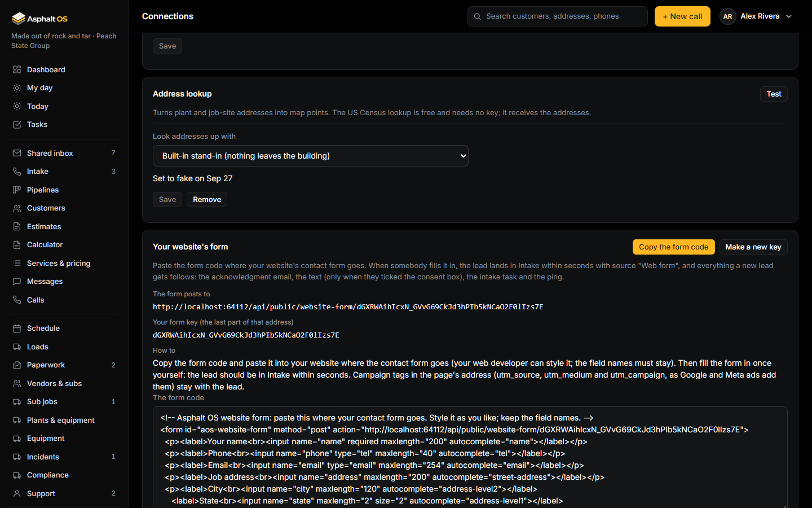
Task: Open Sub jobs menu item
Action: point(64,402)
